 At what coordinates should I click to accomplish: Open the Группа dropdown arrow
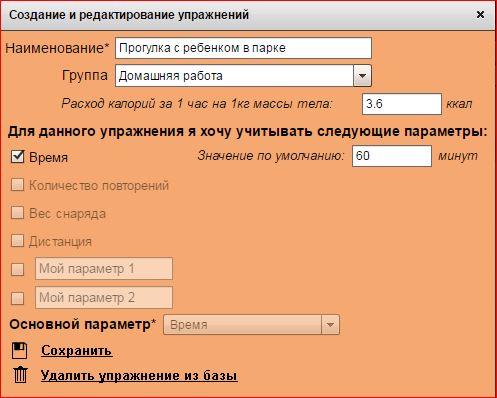click(362, 76)
